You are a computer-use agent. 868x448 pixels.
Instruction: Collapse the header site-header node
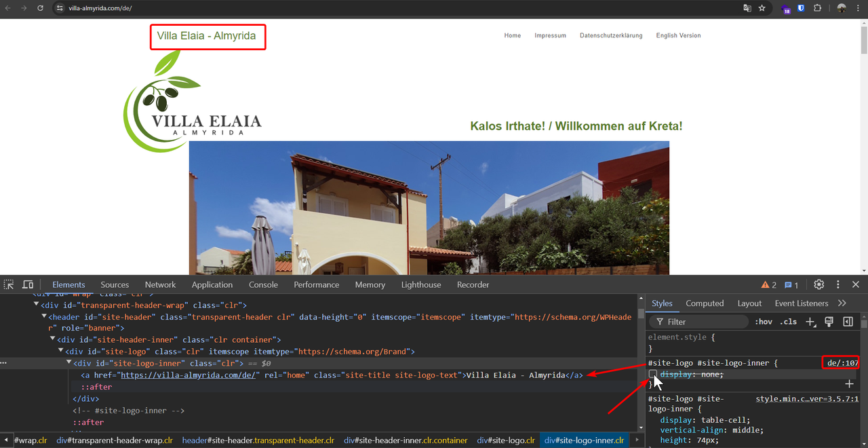44,317
